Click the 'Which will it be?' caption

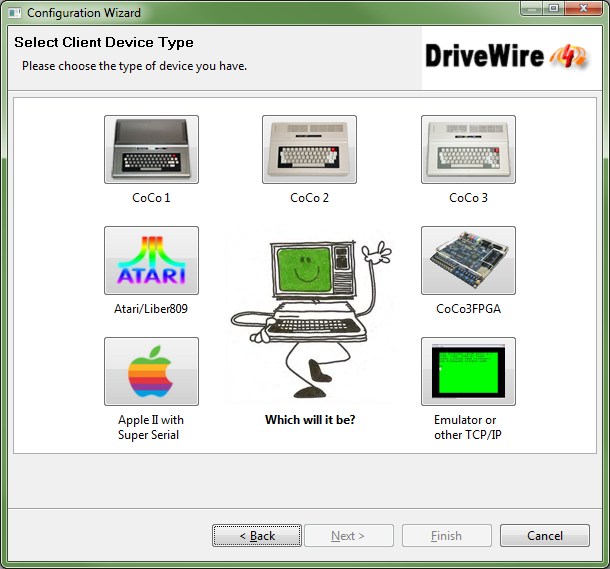tap(309, 420)
